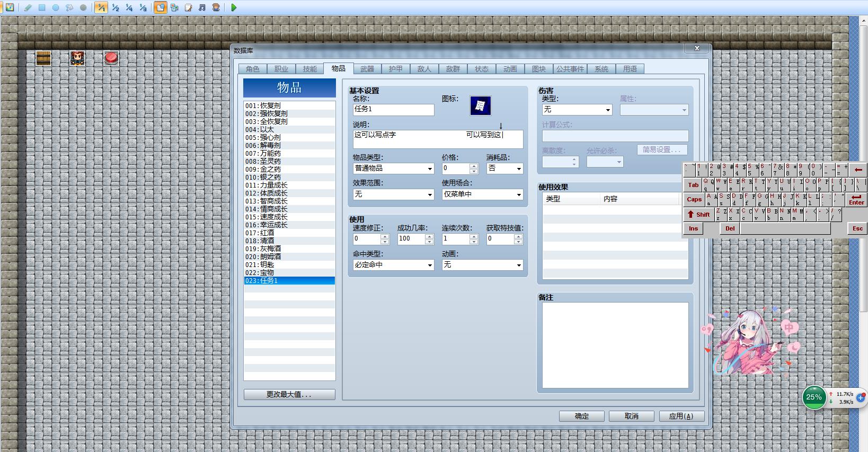Open the 动画 dropdown in the 使用 section
This screenshot has height=452, width=868.
pyautogui.click(x=482, y=265)
